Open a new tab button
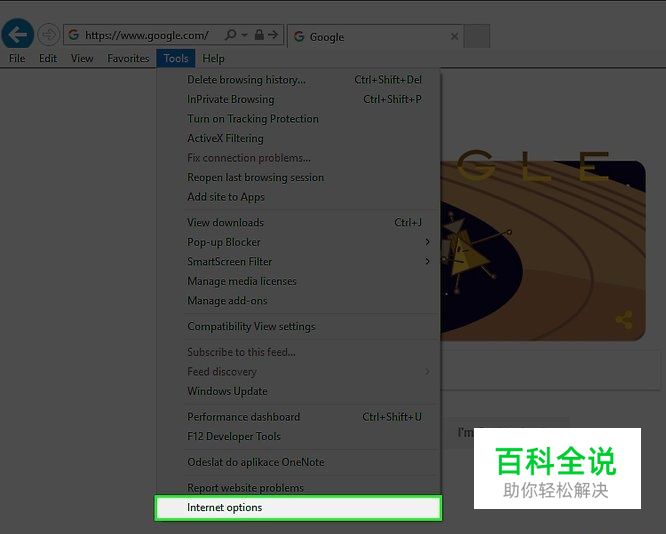666x534 pixels. pos(477,36)
